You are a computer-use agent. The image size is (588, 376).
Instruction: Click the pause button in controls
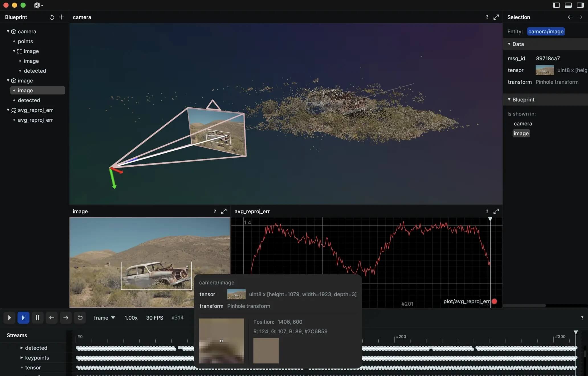38,317
